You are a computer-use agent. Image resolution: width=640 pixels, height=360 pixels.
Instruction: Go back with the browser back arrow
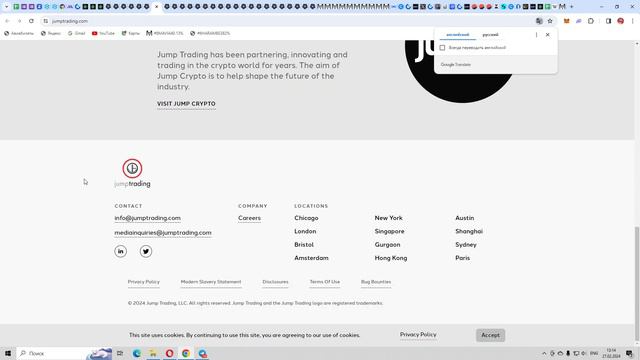coord(7,21)
